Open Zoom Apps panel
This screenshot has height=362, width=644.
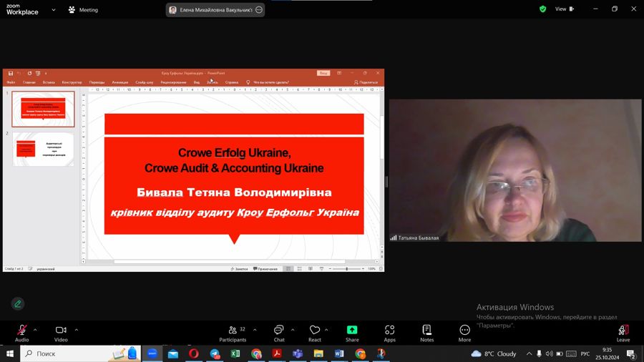[389, 333]
